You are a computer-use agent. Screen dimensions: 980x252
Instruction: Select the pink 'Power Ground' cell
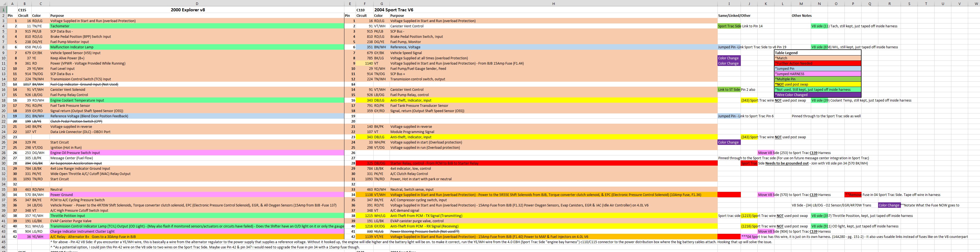point(197,195)
